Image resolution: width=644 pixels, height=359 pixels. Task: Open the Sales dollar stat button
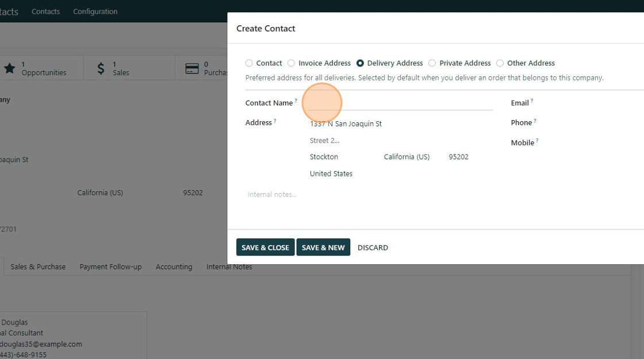pos(129,68)
